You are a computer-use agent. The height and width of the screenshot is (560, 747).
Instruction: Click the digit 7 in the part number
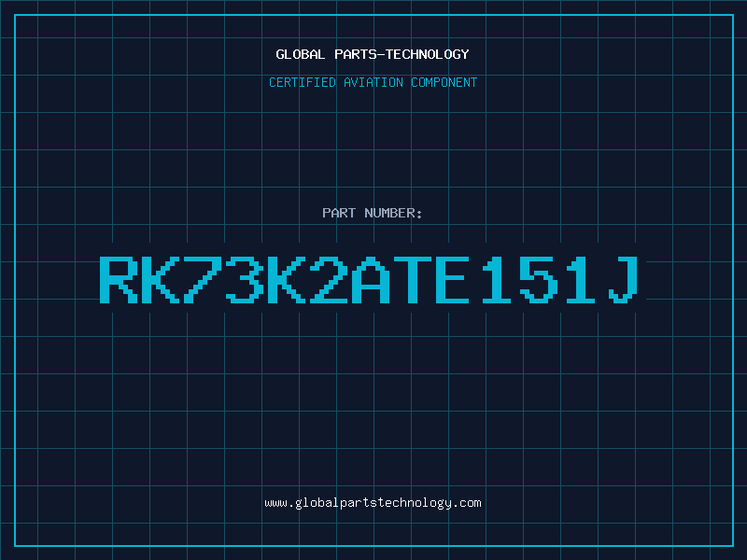tap(204, 280)
